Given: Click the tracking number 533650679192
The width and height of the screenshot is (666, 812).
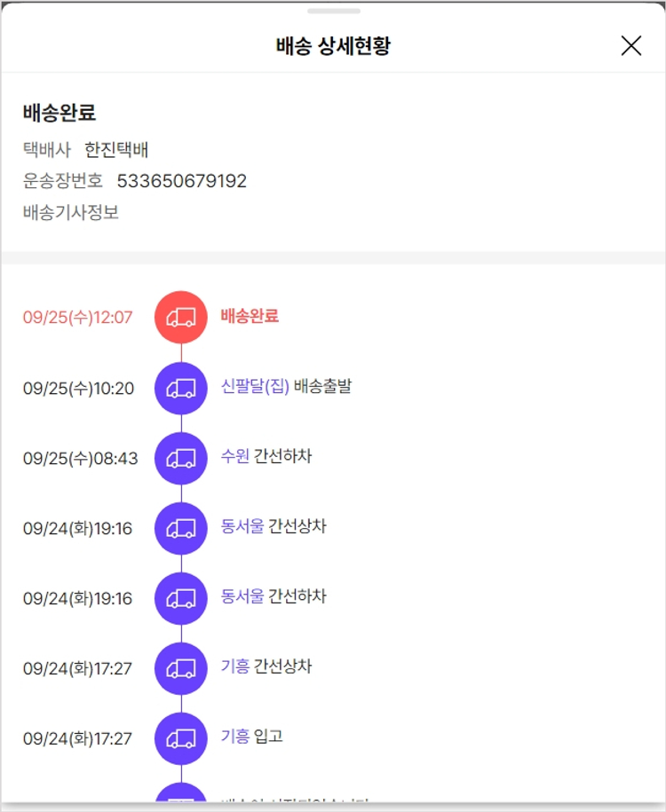Looking at the screenshot, I should click(x=182, y=182).
